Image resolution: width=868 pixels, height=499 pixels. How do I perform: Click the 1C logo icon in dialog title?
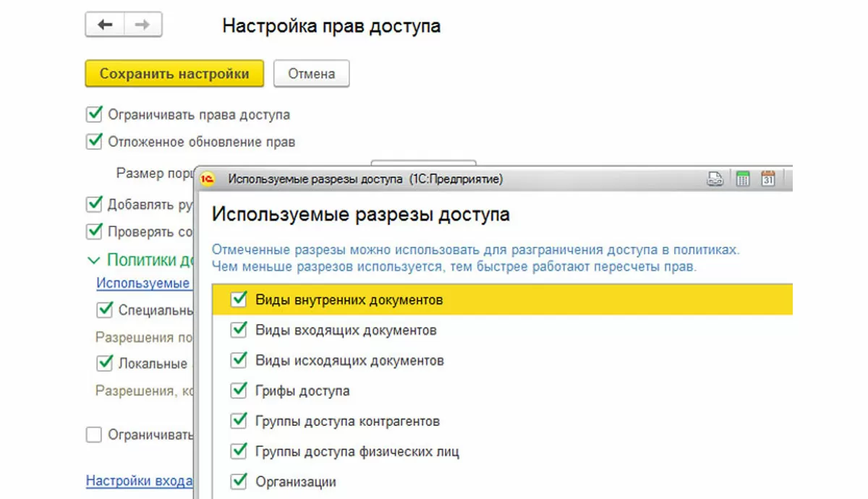(x=209, y=179)
